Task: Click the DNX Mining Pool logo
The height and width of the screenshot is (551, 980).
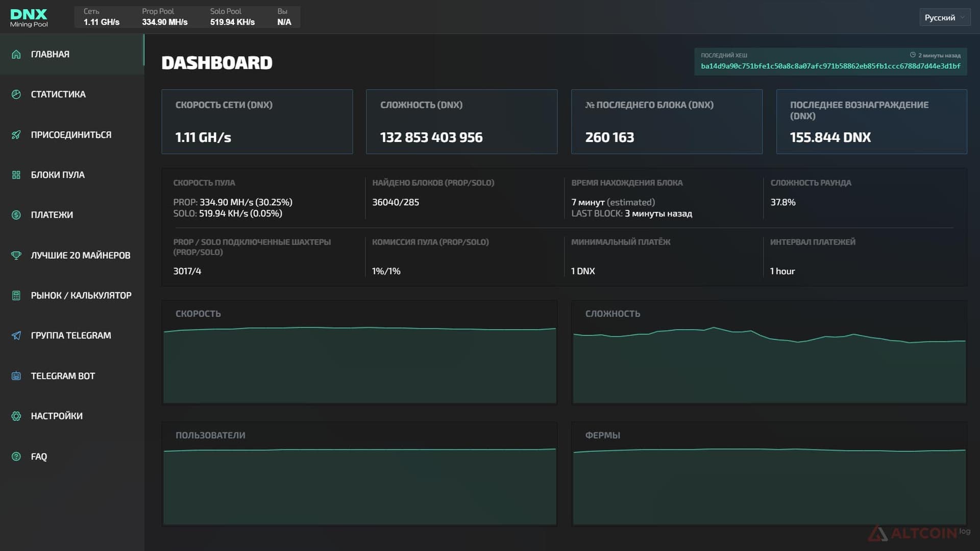Action: (29, 17)
